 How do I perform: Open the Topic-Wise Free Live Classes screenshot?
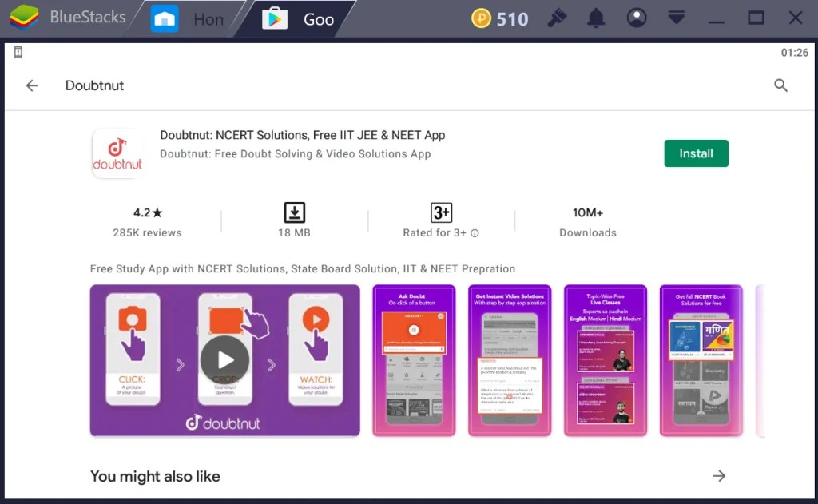click(x=606, y=360)
